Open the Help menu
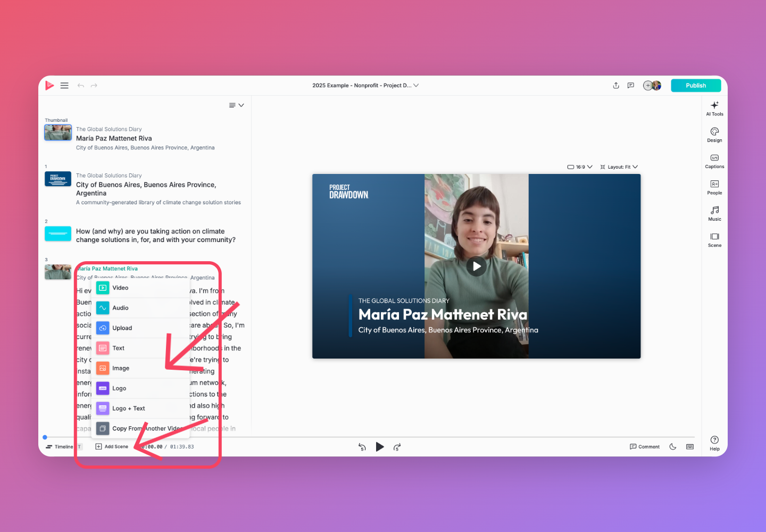 point(714,443)
